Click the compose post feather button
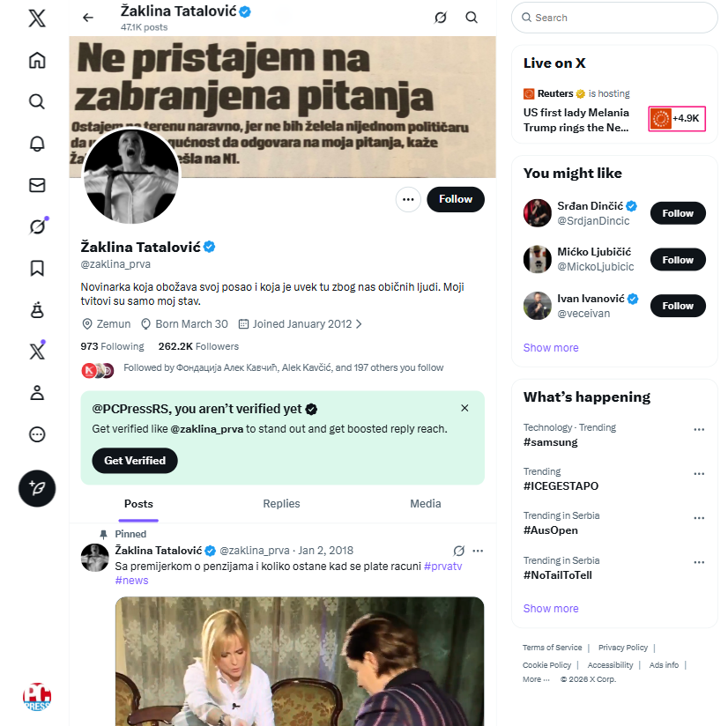728x726 pixels. click(x=37, y=488)
